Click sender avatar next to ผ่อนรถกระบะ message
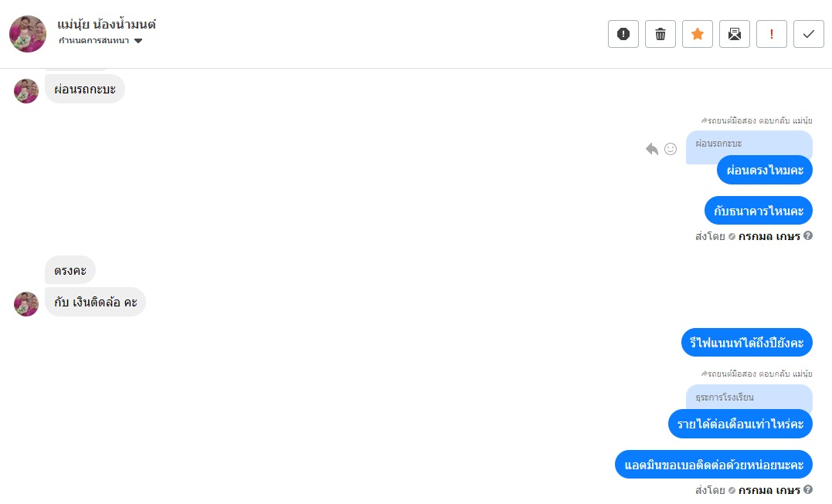Image resolution: width=832 pixels, height=504 pixels. (26, 91)
